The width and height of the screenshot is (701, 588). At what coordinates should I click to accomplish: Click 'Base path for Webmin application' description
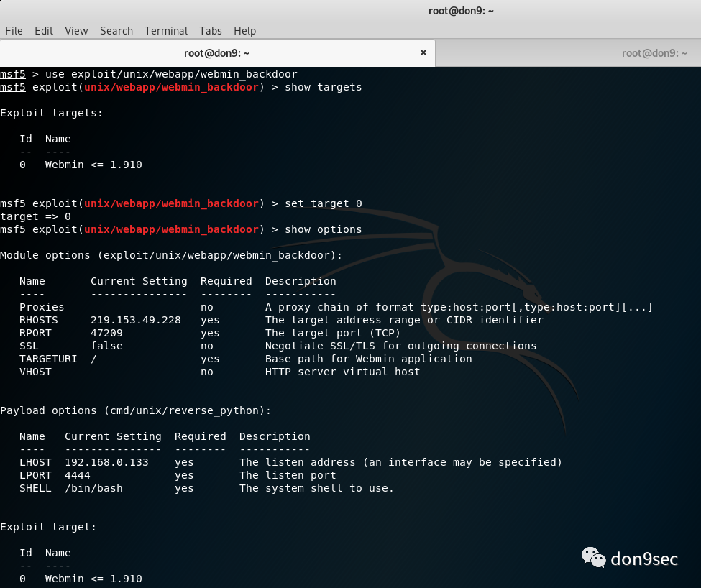click(x=368, y=359)
